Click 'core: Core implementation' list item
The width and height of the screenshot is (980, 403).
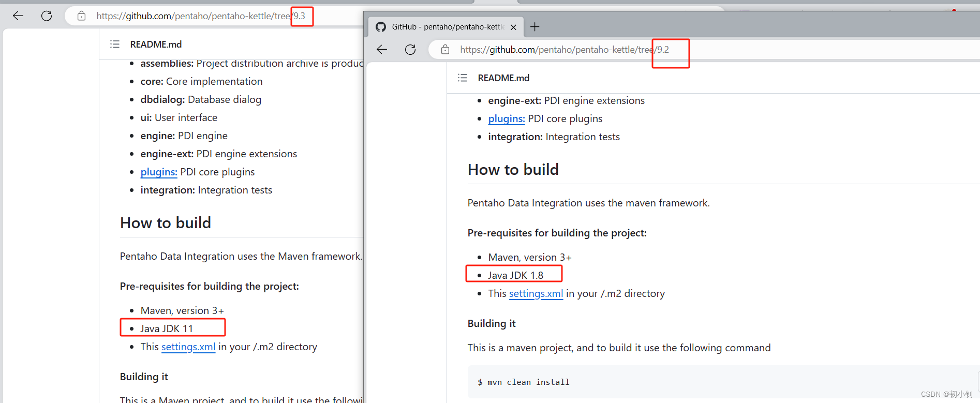coord(201,81)
